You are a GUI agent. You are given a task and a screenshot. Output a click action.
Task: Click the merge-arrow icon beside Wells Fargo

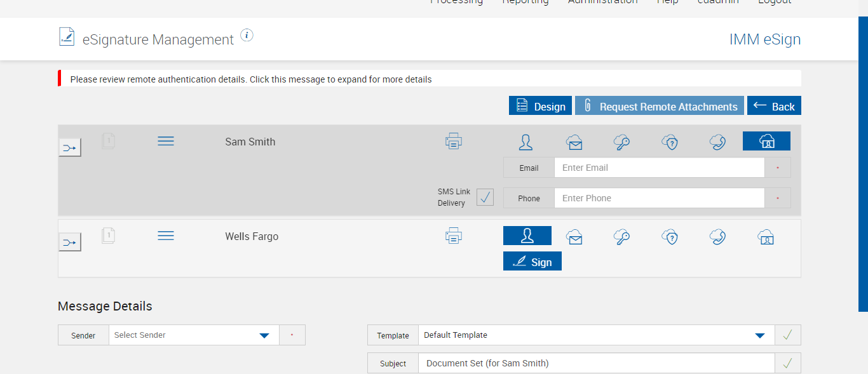pyautogui.click(x=70, y=242)
